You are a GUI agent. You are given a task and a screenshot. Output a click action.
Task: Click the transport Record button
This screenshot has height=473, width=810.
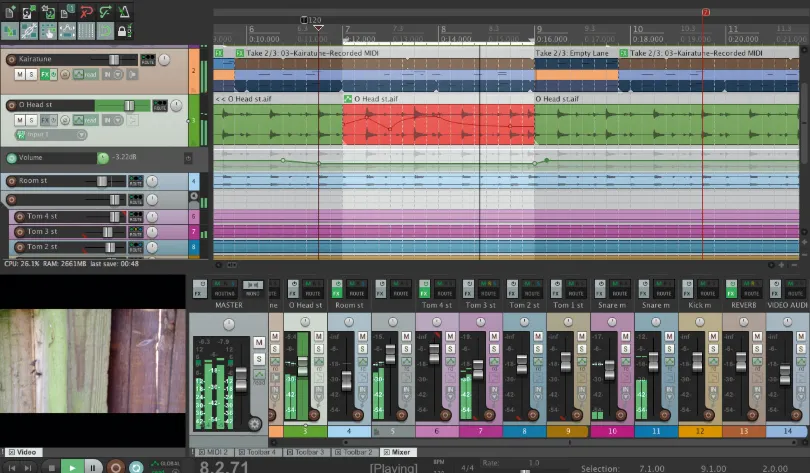116,467
